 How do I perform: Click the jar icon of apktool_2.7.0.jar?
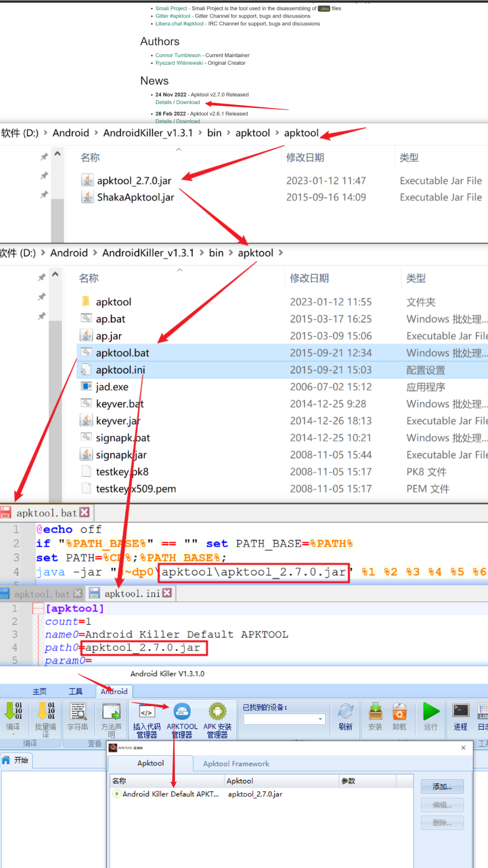tap(87, 180)
